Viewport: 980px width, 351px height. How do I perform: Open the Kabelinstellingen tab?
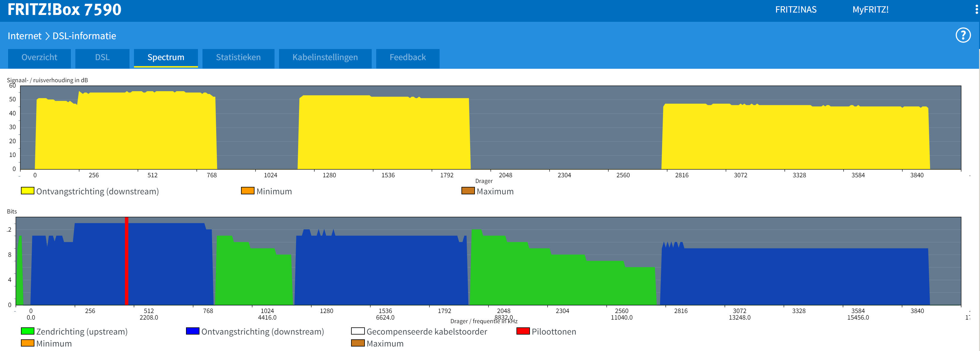coord(325,57)
